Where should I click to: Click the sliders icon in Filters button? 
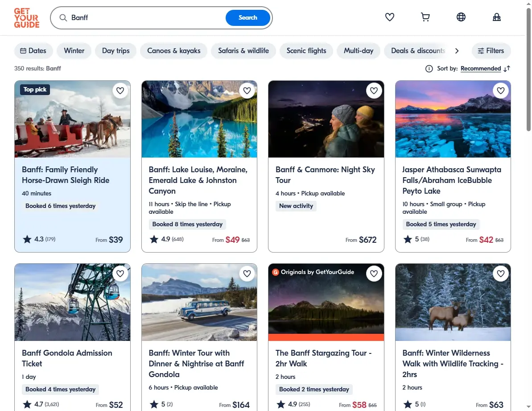tap(481, 51)
